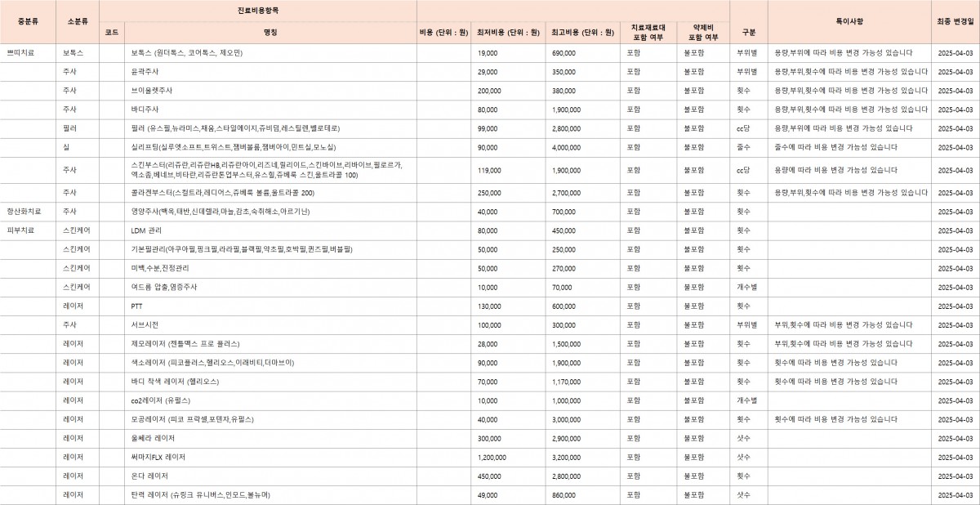This screenshot has width=980, height=505.
Task: Select the '콜라겐부스터' name cell
Action: coord(270,193)
